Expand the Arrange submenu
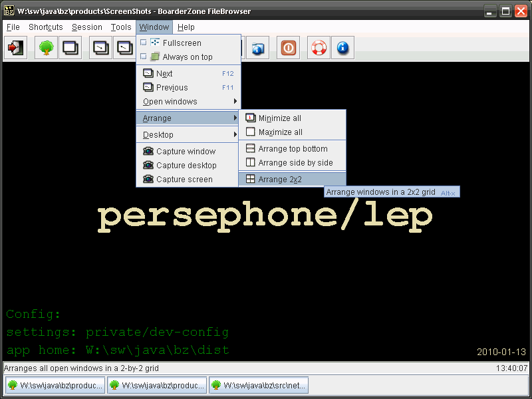 [x=188, y=118]
